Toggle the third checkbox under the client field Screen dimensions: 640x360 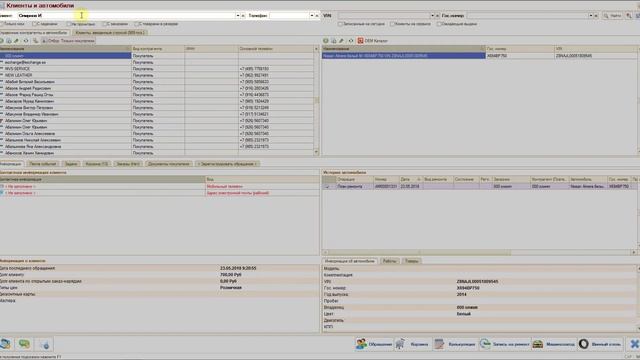coord(69,24)
